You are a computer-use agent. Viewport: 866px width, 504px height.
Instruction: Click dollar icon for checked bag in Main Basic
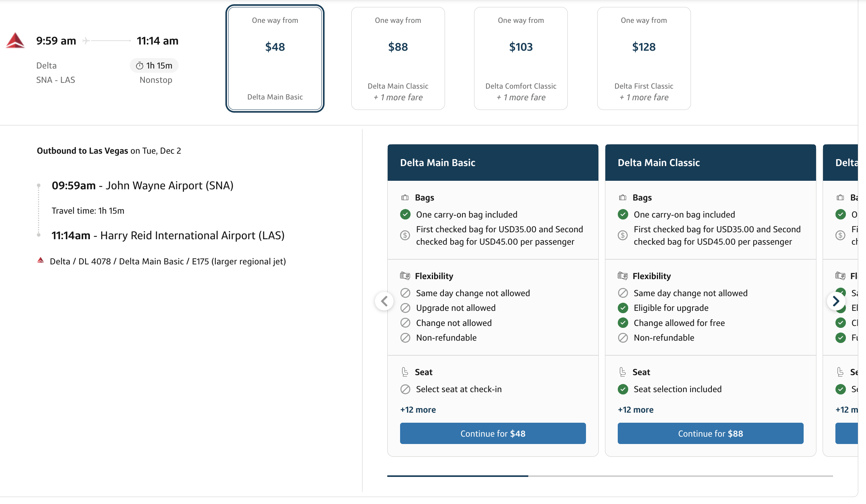(405, 235)
